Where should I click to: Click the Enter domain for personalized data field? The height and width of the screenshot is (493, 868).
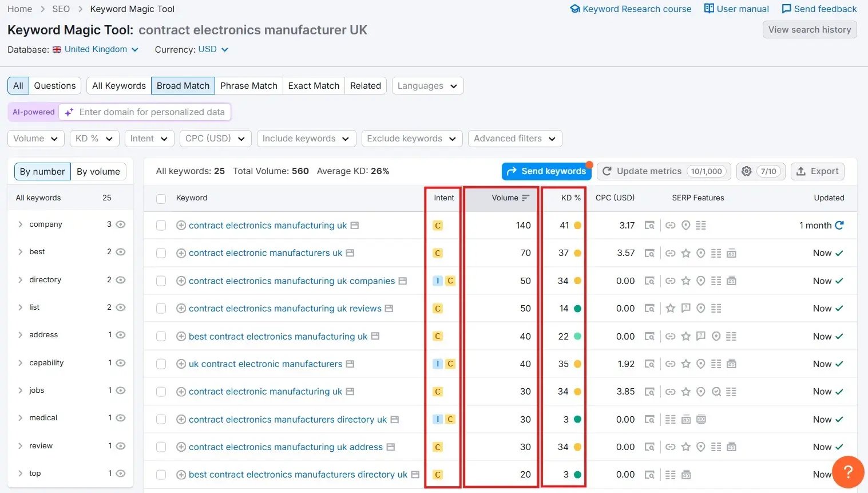tap(151, 112)
